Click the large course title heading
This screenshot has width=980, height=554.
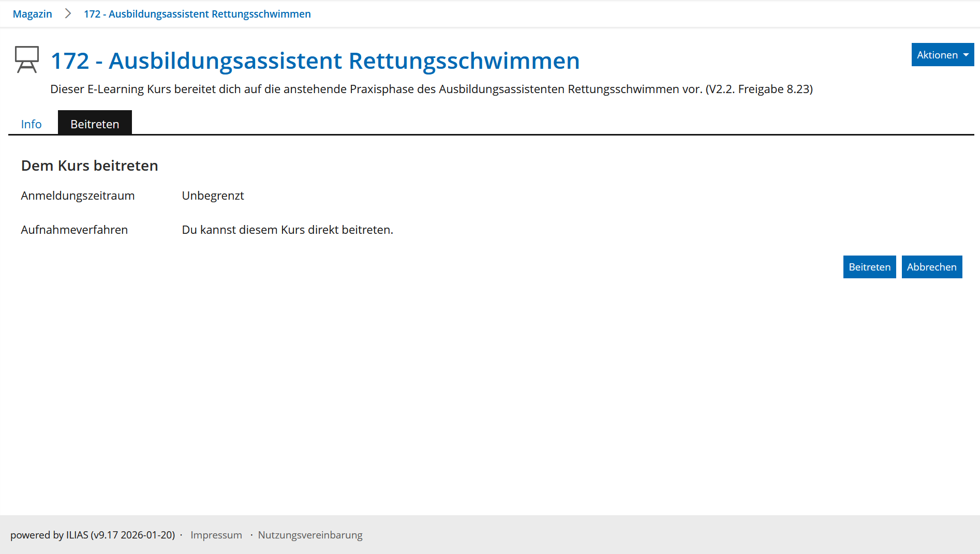pyautogui.click(x=315, y=61)
